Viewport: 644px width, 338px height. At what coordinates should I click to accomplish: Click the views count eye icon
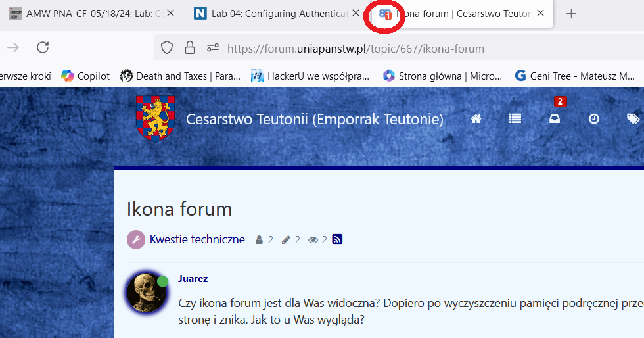tap(313, 240)
